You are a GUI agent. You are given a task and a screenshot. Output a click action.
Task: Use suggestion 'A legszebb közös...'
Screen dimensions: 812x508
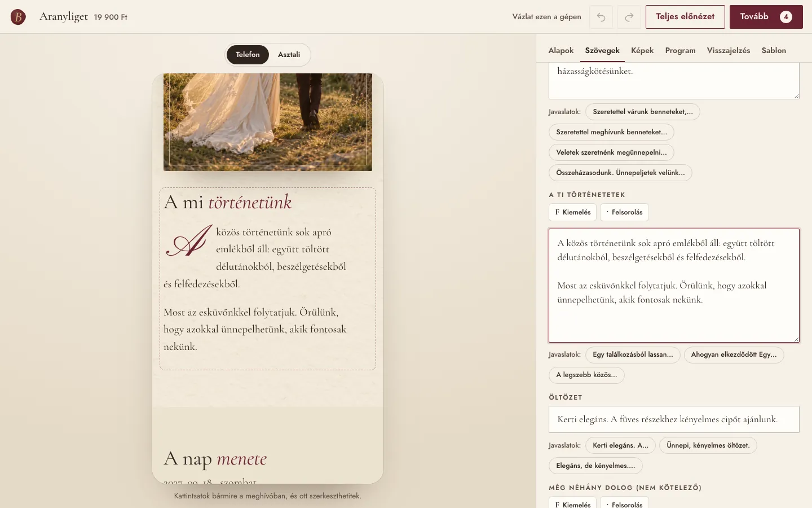(x=586, y=375)
